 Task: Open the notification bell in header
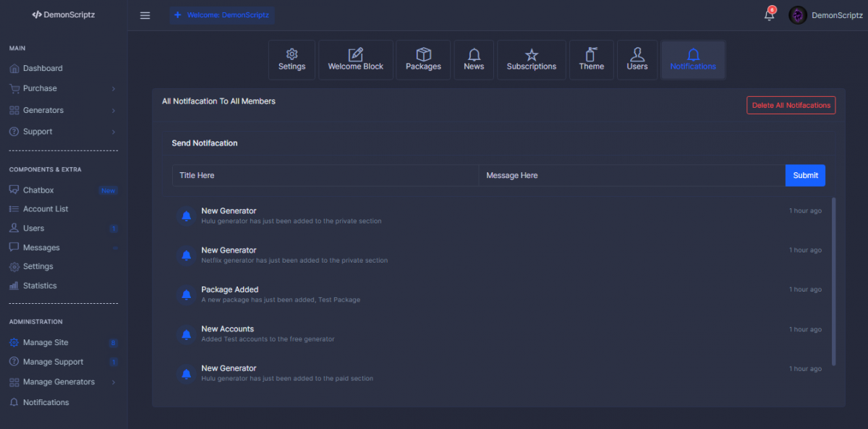(x=769, y=15)
